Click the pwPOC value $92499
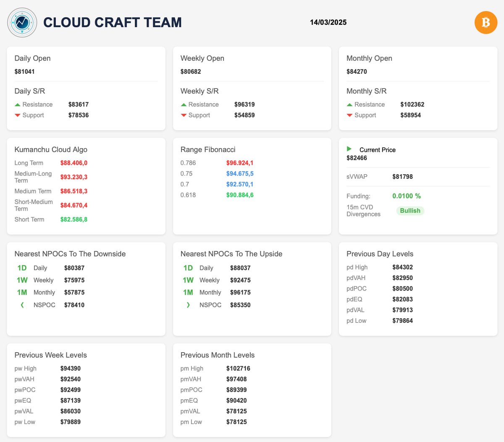This screenshot has width=504, height=442. pyautogui.click(x=70, y=390)
